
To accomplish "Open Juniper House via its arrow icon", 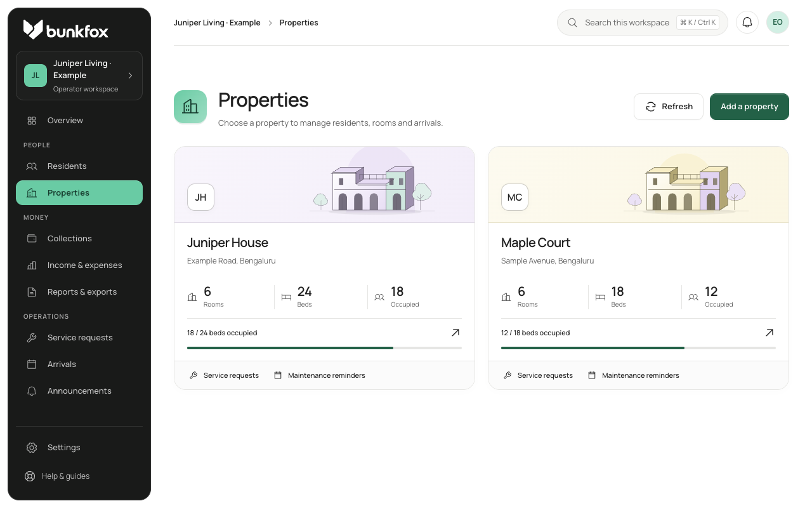I will [x=455, y=333].
